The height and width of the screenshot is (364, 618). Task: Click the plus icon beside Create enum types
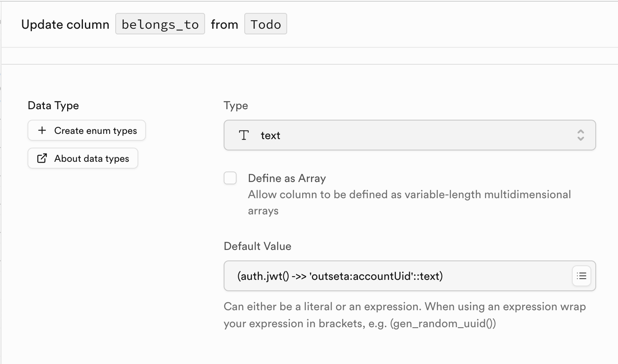tap(42, 130)
